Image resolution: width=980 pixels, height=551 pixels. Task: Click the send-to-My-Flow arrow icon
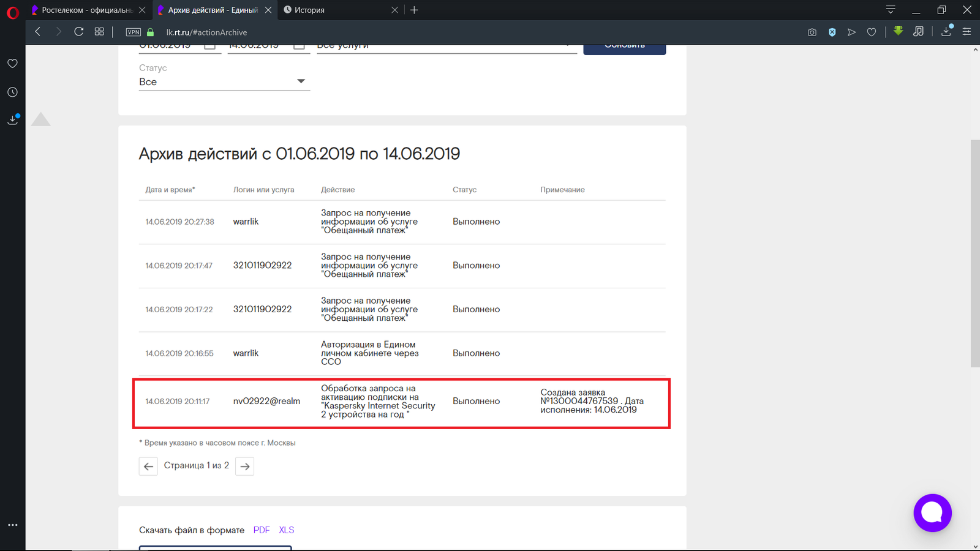(851, 32)
